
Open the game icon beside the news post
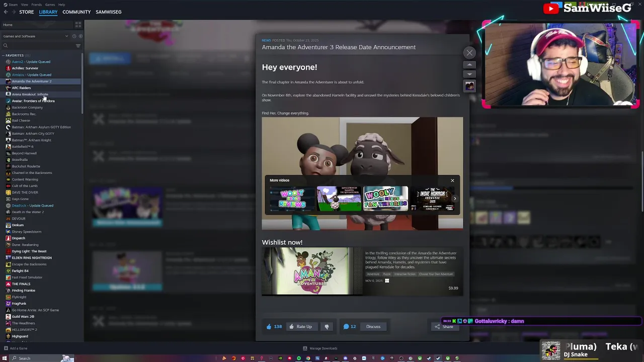[x=469, y=86]
